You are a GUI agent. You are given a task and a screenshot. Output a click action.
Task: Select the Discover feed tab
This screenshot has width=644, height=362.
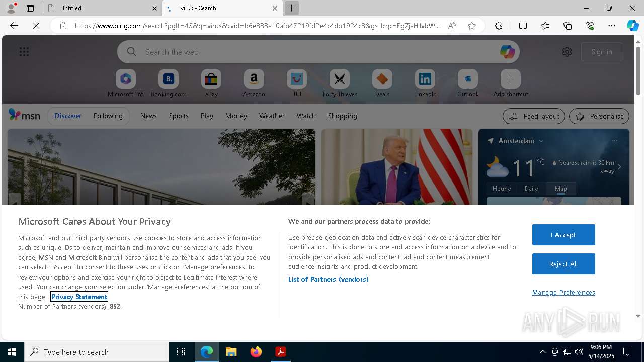[x=68, y=116]
